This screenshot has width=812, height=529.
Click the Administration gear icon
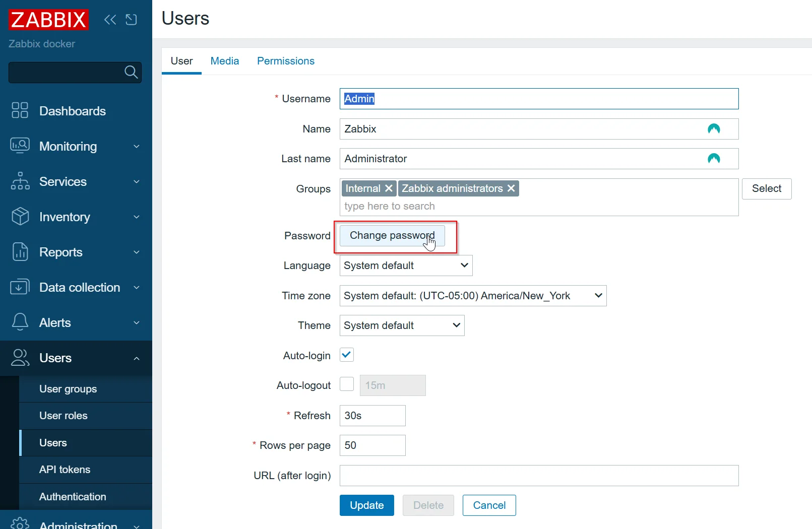tap(20, 523)
